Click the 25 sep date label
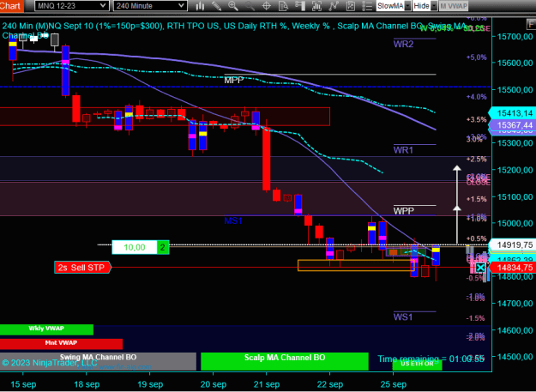Image resolution: width=536 pixels, height=392 pixels. [x=393, y=384]
